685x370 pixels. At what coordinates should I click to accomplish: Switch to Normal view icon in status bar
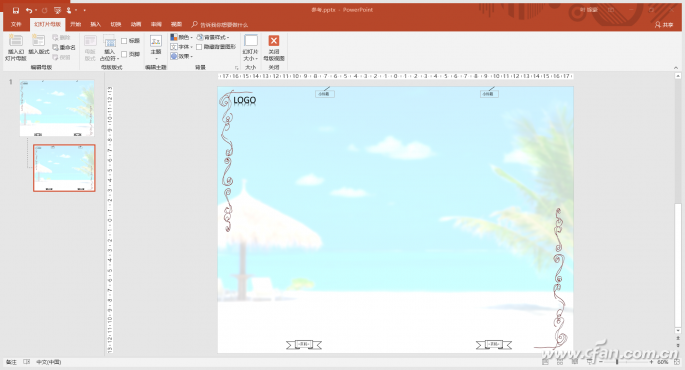click(x=545, y=362)
